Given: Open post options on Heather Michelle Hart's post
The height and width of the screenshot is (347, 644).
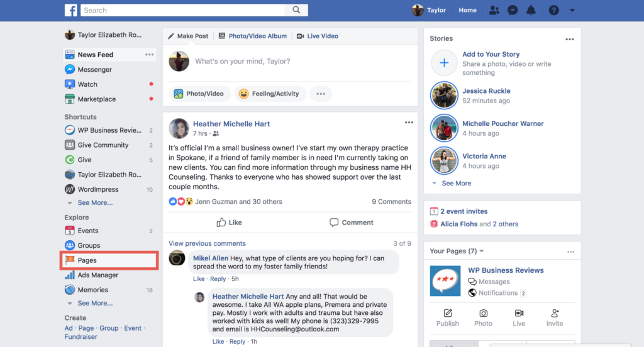Looking at the screenshot, I should [x=409, y=123].
